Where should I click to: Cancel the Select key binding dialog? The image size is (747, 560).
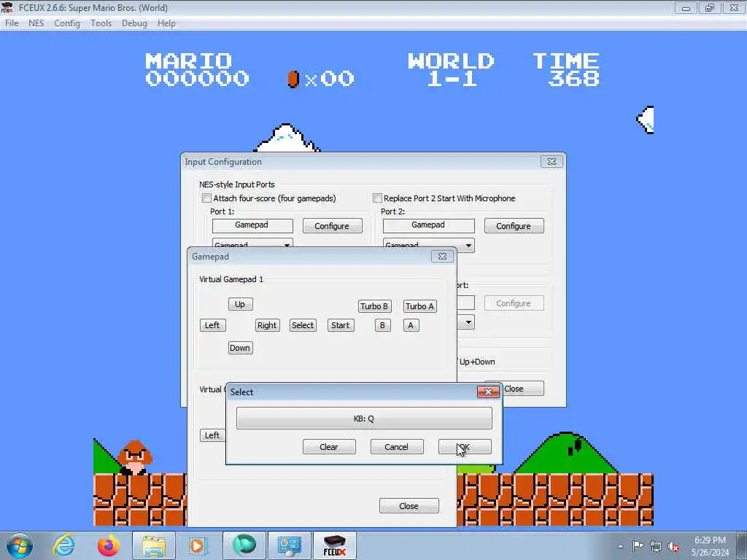point(396,447)
